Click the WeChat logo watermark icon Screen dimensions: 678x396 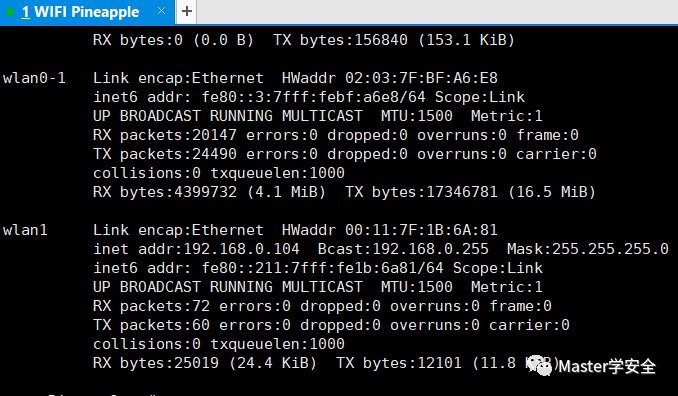[539, 365]
